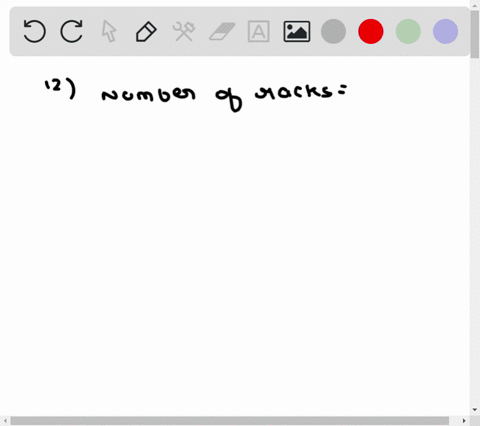480x426 pixels.
Task: Select the text box tool
Action: click(x=259, y=31)
